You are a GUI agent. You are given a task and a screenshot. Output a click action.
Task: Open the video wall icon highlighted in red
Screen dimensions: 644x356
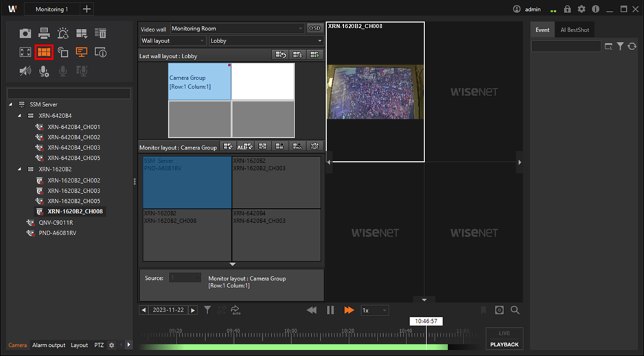(44, 52)
